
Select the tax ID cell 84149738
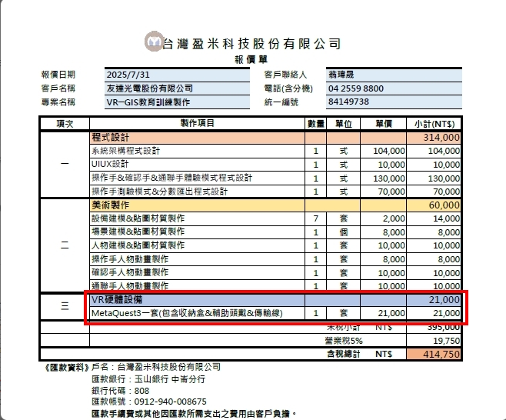click(x=393, y=102)
